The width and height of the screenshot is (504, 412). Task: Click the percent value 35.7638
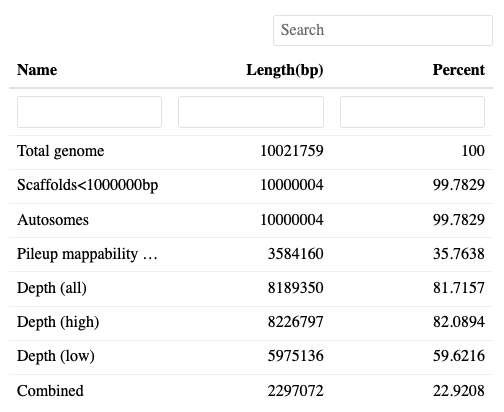click(459, 254)
